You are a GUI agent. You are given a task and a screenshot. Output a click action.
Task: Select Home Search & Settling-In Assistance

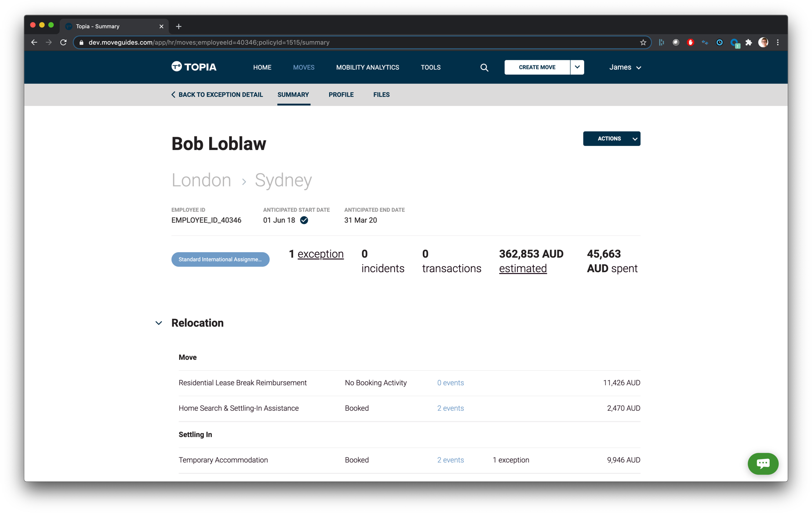(239, 408)
